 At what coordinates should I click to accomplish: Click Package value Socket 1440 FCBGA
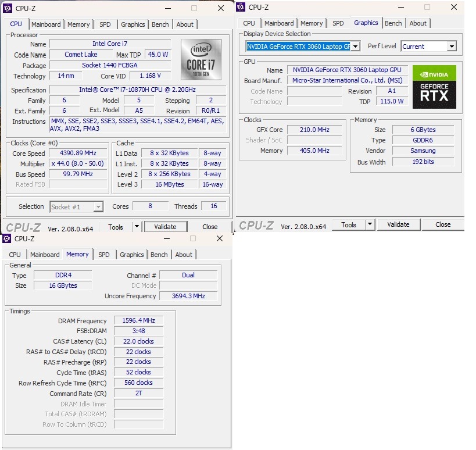[x=110, y=65]
